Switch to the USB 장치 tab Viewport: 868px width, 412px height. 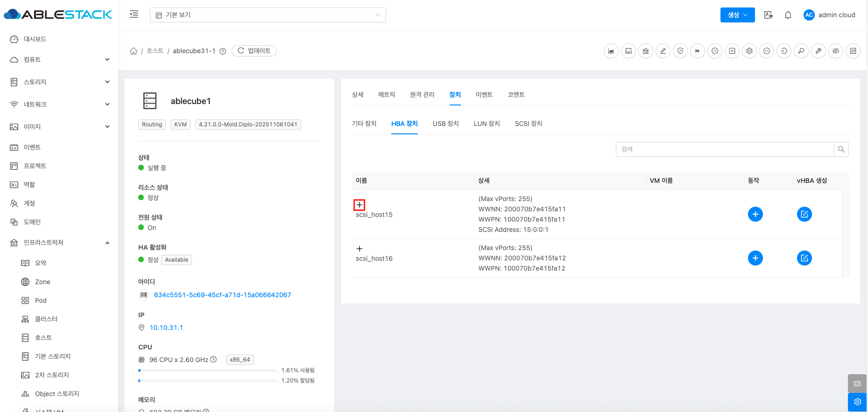click(x=445, y=124)
